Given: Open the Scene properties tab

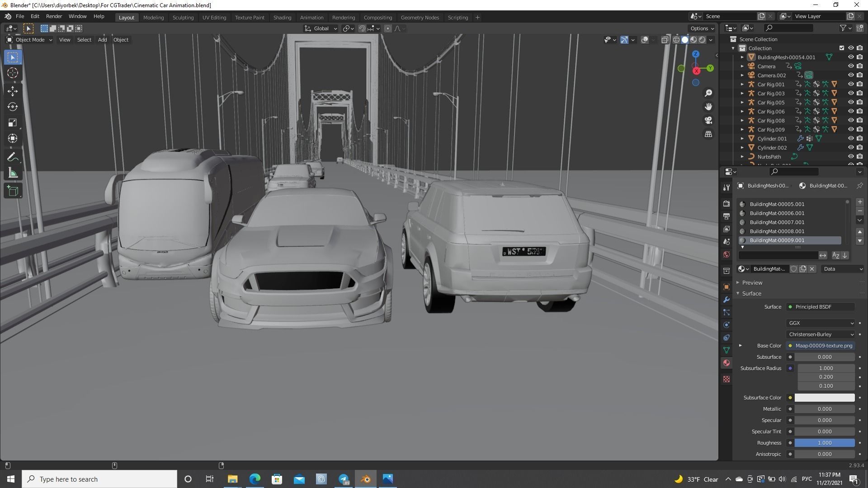Looking at the screenshot, I should click(726, 242).
